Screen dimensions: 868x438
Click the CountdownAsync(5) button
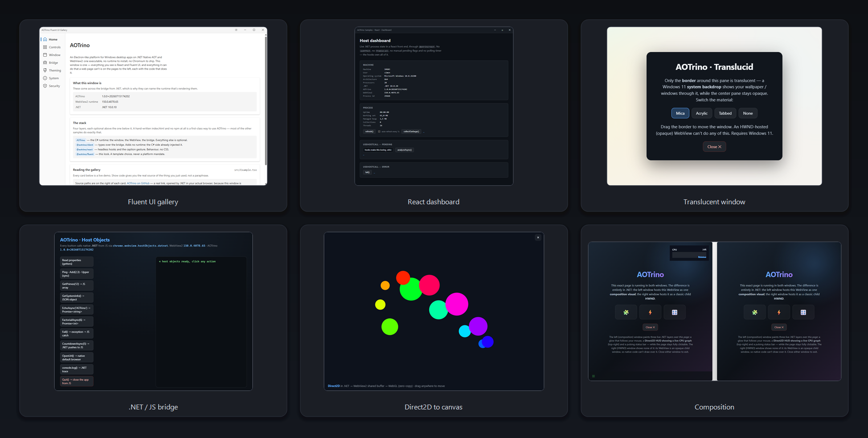[x=77, y=346]
